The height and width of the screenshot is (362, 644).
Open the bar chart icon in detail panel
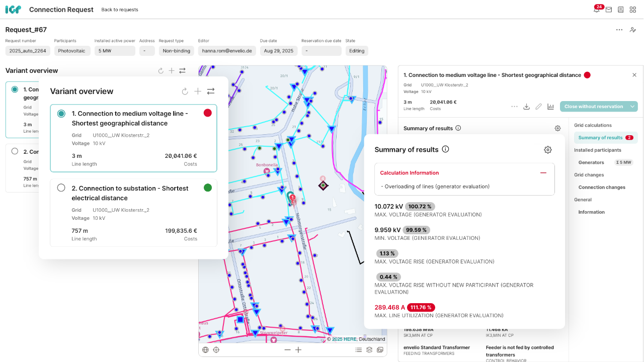pyautogui.click(x=550, y=107)
